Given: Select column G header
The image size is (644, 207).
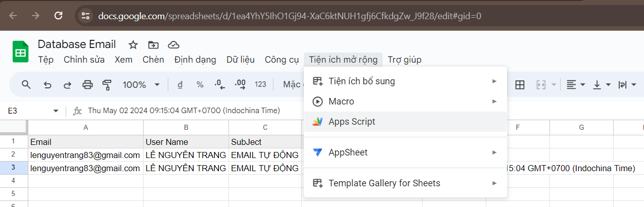Looking at the screenshot, I should coord(582,128).
